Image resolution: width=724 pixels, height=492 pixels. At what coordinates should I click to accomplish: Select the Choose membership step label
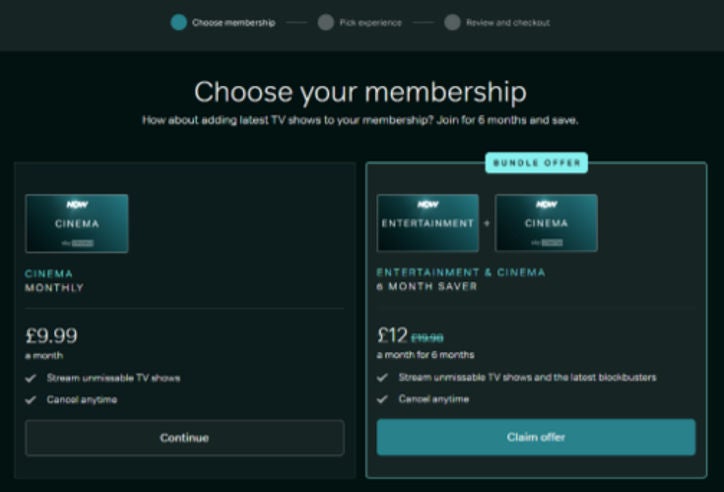tap(234, 23)
